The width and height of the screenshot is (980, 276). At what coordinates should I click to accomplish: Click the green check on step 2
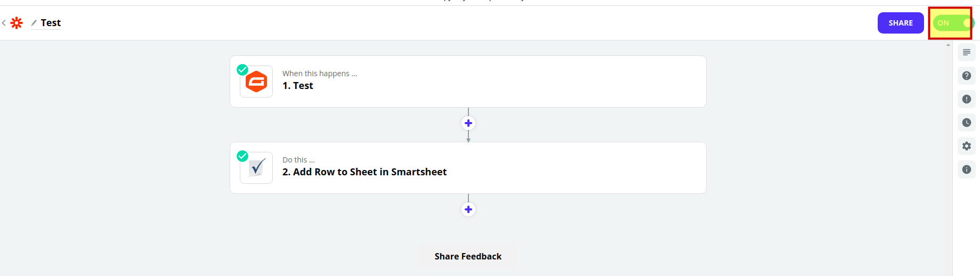pos(242,156)
